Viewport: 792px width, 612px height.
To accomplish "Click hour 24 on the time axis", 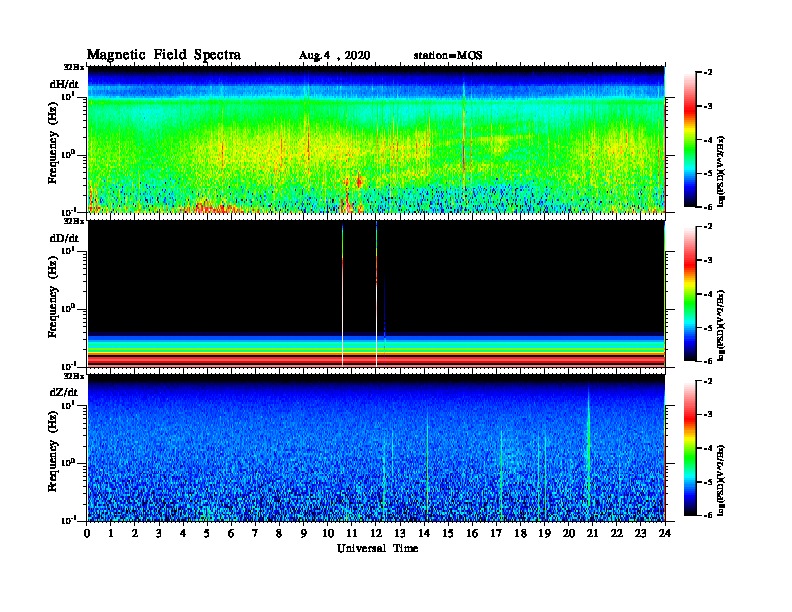I will [665, 533].
